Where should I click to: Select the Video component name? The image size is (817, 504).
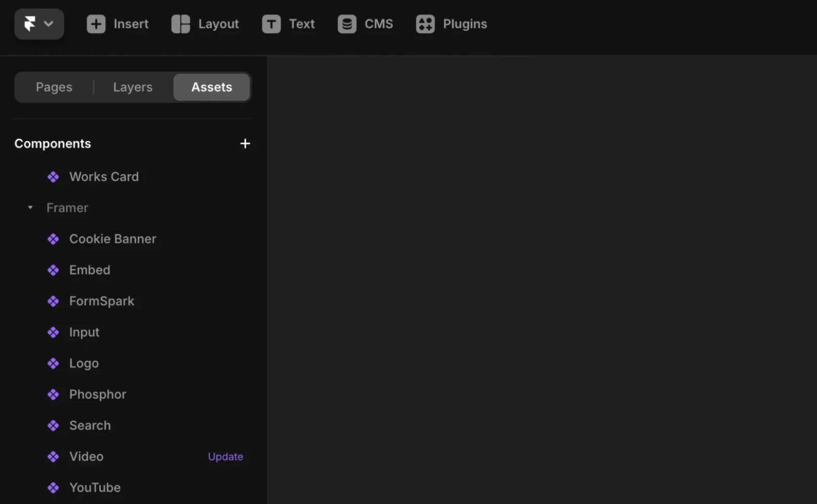click(86, 457)
